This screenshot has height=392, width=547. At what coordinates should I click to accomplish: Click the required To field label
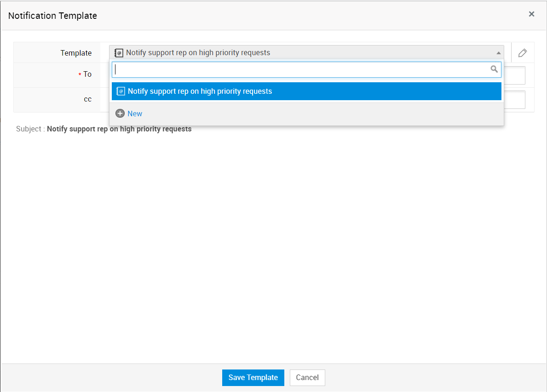(87, 74)
